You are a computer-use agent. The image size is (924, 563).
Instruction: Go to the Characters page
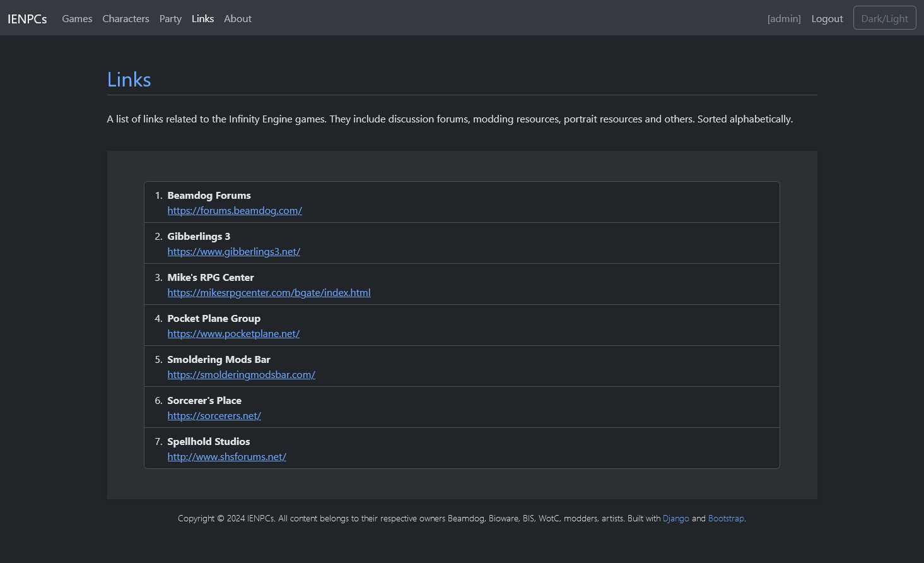pos(126,19)
